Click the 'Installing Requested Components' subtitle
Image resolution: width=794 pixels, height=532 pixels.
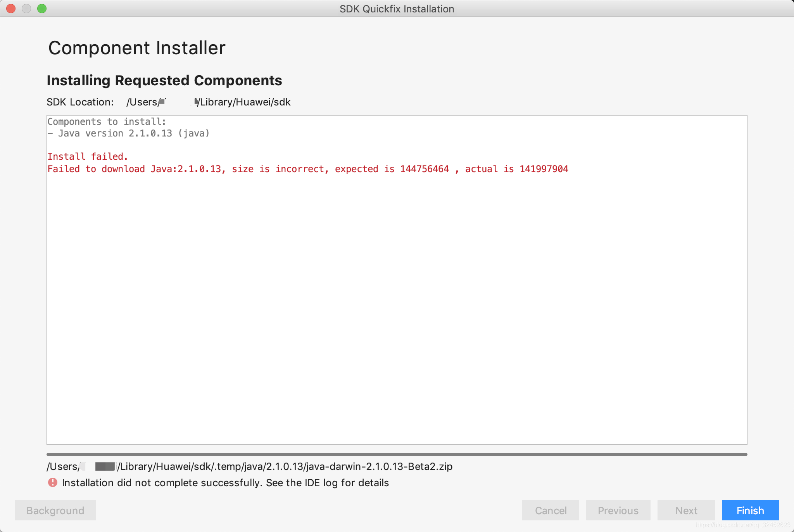click(x=164, y=80)
